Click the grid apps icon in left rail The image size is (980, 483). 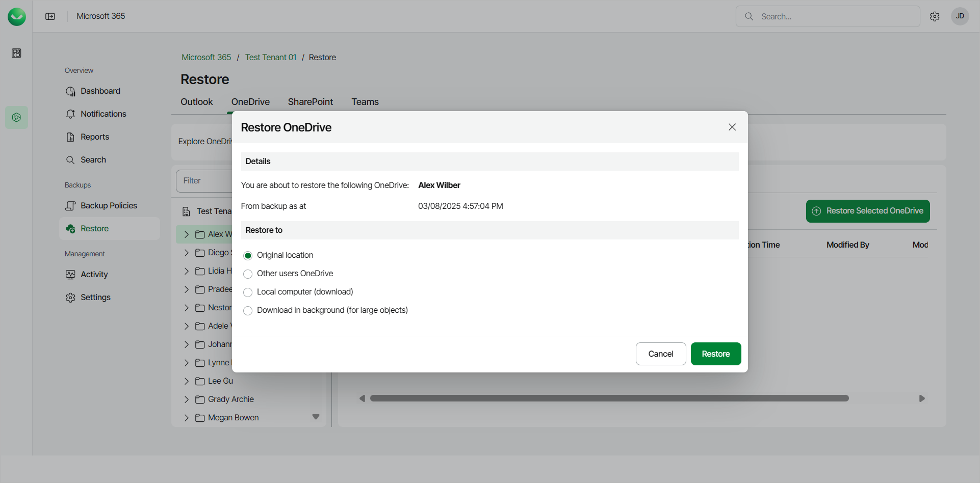[x=16, y=53]
